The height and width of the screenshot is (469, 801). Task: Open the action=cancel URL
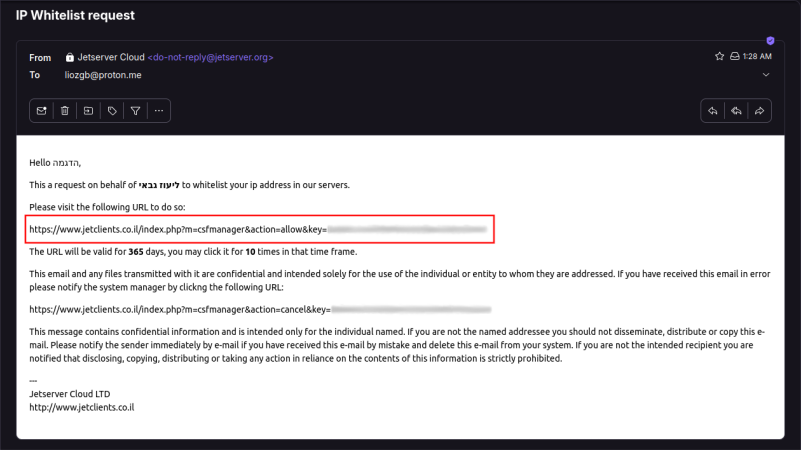pos(260,310)
